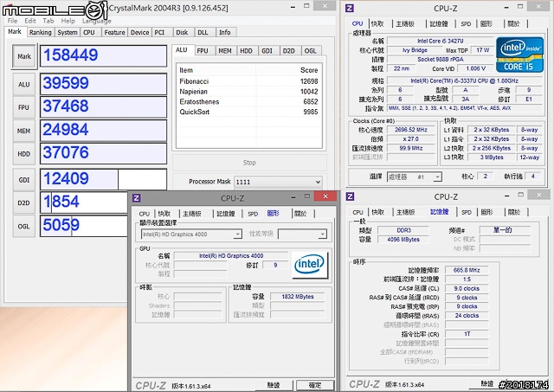Select the 記憶體 tab in top-right CPU-Z
Viewport: 554px width, 392px height.
[439, 23]
